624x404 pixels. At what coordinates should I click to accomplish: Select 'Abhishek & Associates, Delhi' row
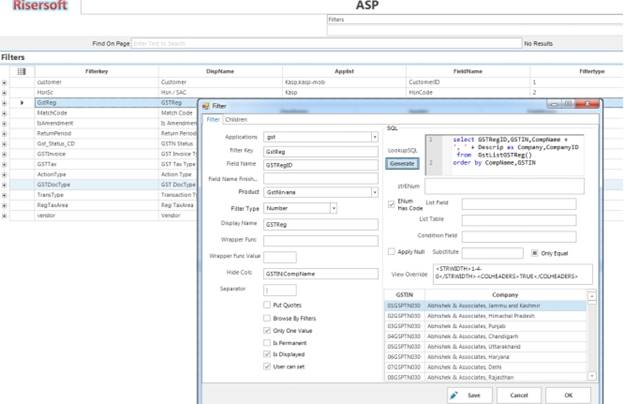click(x=486, y=367)
